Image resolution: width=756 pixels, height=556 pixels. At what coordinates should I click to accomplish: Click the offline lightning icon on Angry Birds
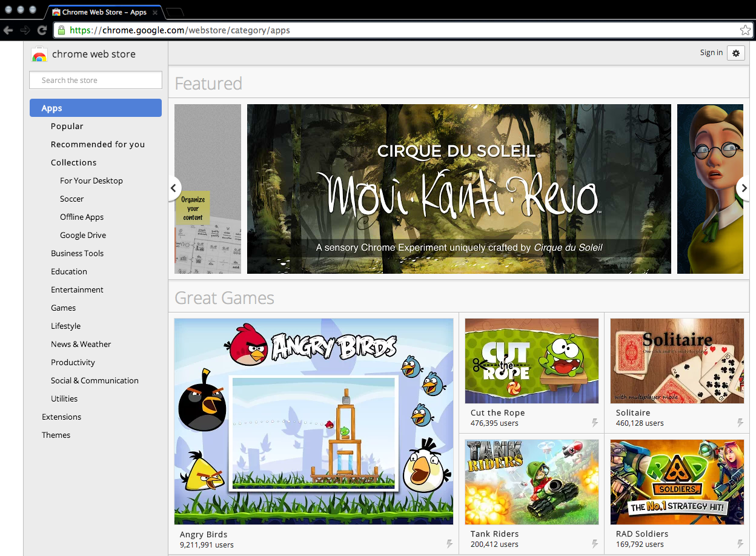click(449, 544)
